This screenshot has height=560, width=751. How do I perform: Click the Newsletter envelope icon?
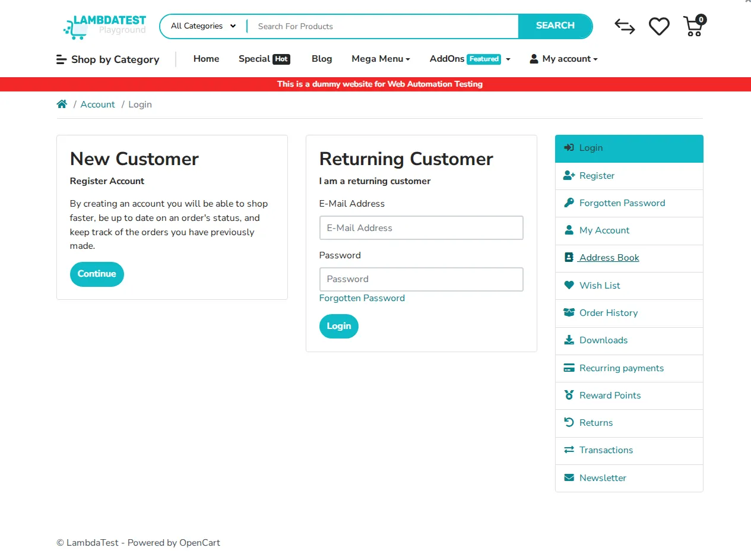tap(569, 477)
